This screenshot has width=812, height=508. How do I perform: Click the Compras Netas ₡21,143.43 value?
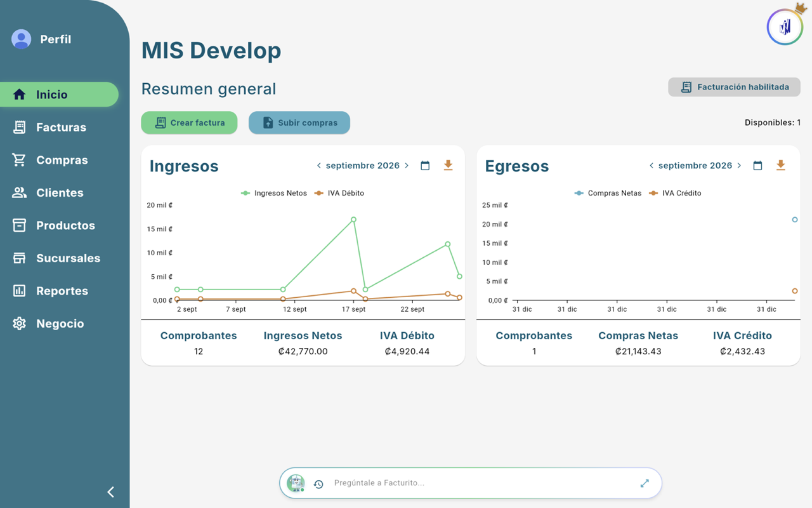pyautogui.click(x=638, y=351)
